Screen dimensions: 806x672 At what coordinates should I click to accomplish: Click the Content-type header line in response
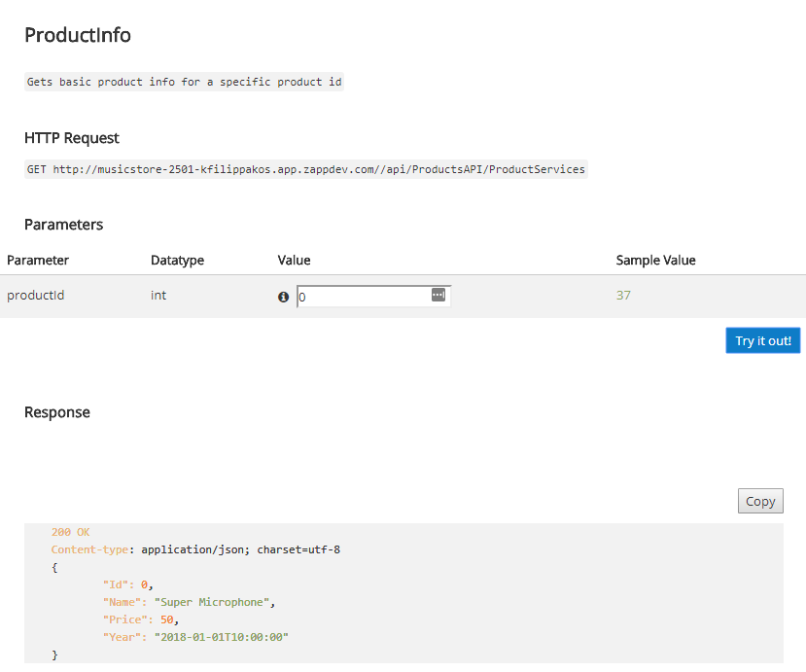[195, 549]
